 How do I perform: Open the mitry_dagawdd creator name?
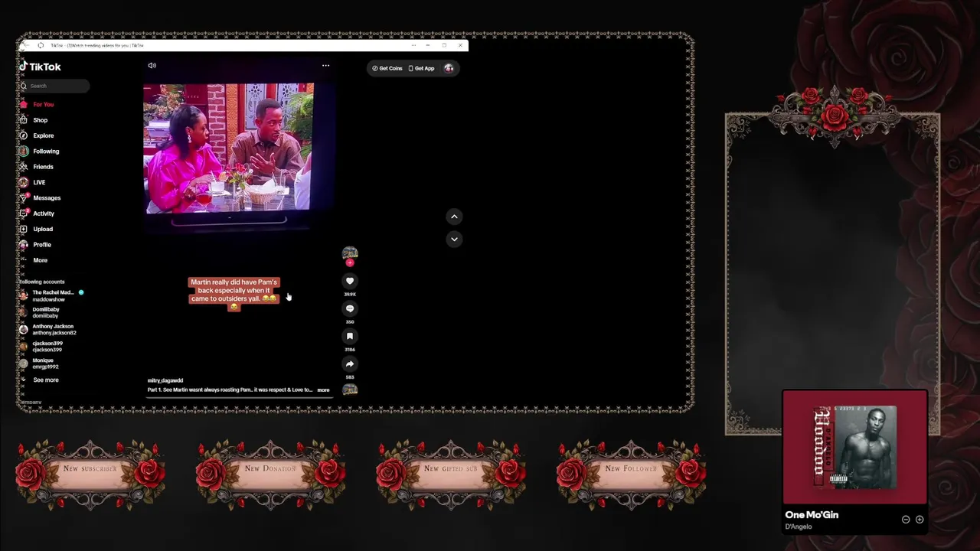165,380
